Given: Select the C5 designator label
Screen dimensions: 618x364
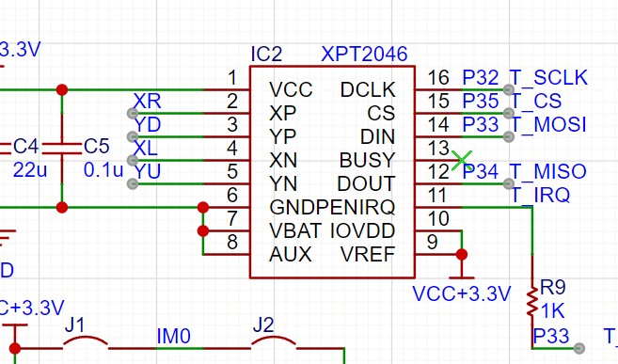Looking at the screenshot, I should (x=97, y=147).
